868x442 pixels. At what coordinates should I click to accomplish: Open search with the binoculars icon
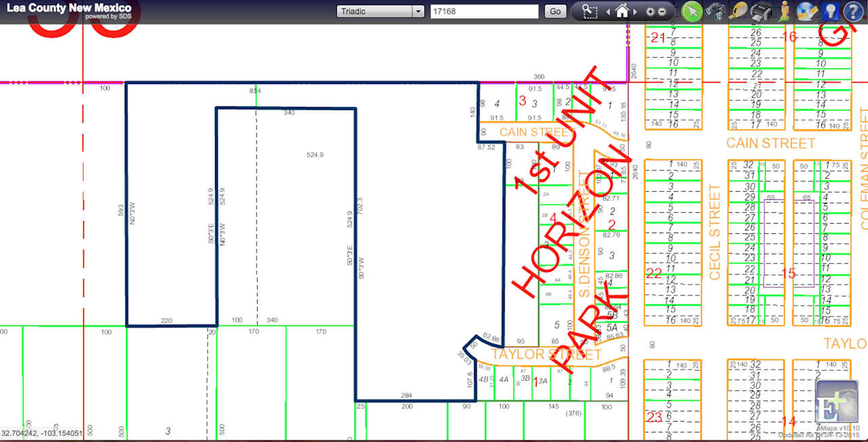[x=716, y=12]
